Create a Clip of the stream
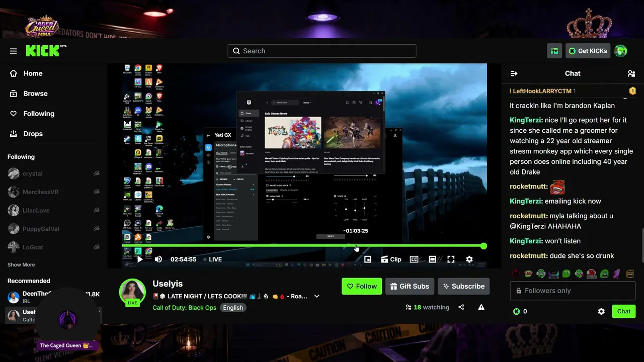 (391, 259)
